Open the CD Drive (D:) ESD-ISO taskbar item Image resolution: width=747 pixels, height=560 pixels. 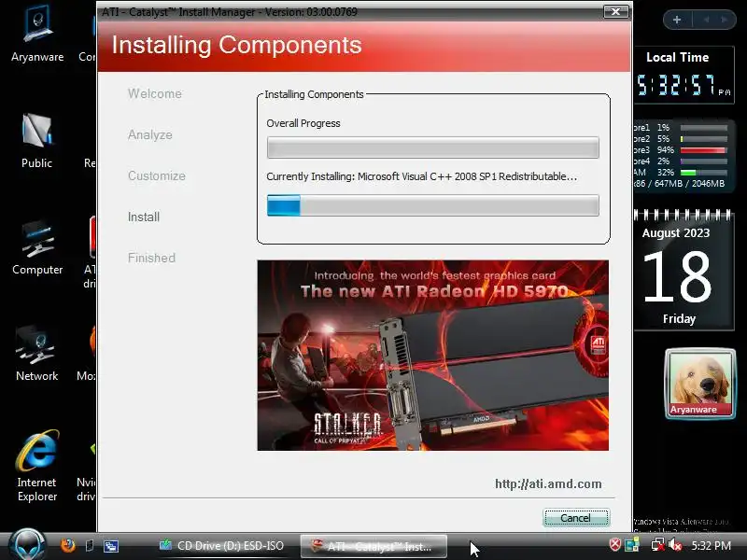221,546
